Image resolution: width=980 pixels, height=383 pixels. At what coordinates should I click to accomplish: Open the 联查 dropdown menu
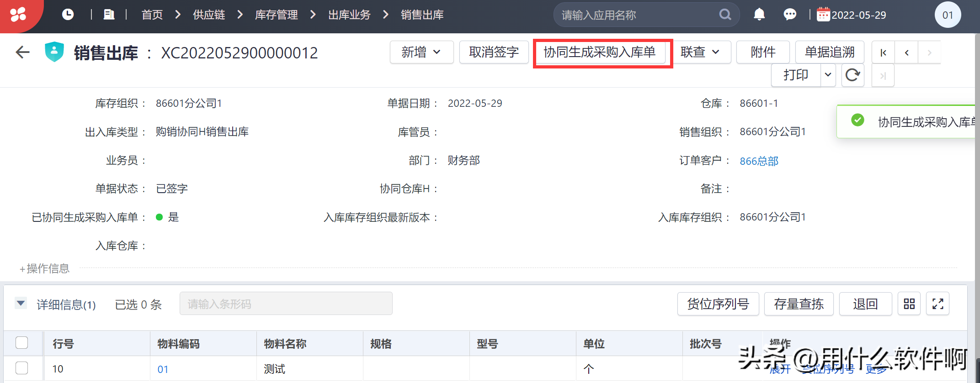click(x=700, y=52)
